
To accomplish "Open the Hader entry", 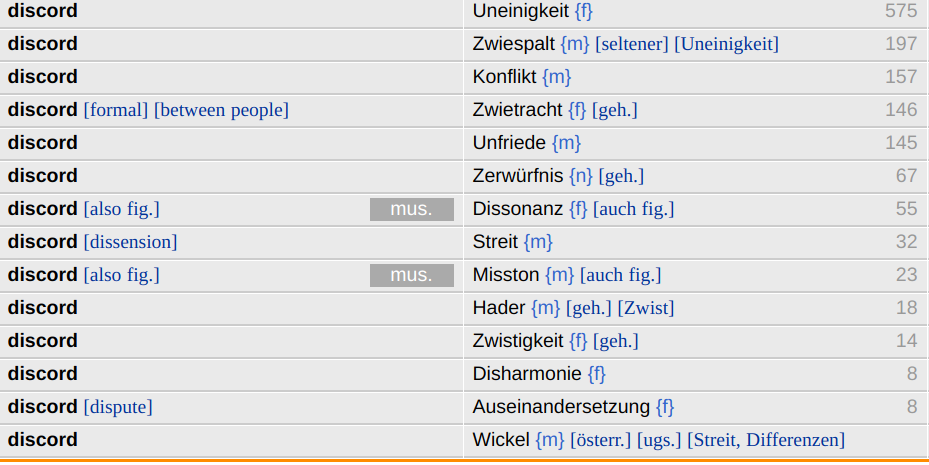I will click(x=499, y=308).
